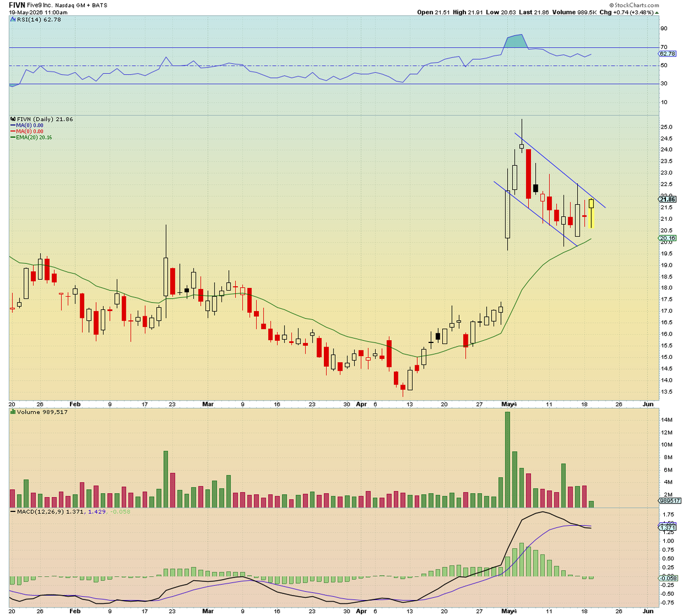Click the 10M volume axis label
The width and height of the screenshot is (683, 616).
pos(665,445)
